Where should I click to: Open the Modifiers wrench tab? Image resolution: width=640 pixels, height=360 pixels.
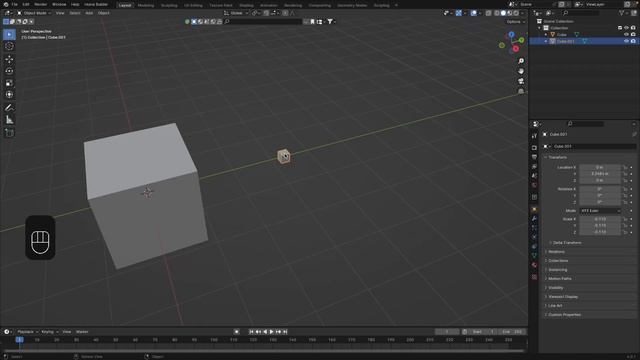(534, 219)
